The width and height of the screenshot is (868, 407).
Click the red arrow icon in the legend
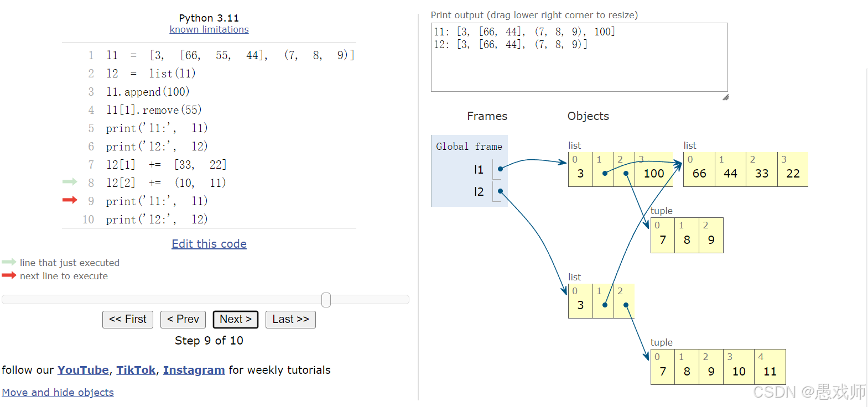[9, 275]
